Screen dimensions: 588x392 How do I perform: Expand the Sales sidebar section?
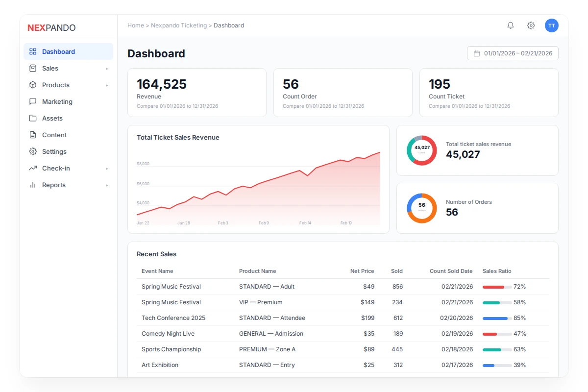click(107, 68)
